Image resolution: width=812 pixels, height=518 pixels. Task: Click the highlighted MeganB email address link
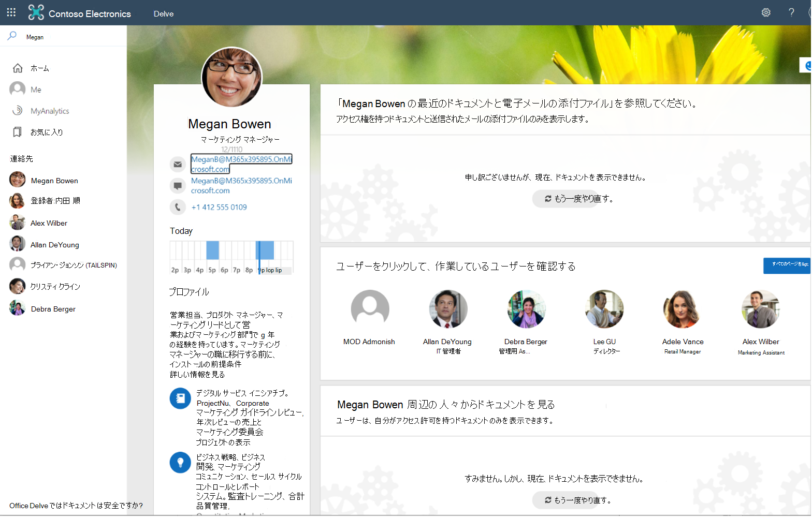241,164
